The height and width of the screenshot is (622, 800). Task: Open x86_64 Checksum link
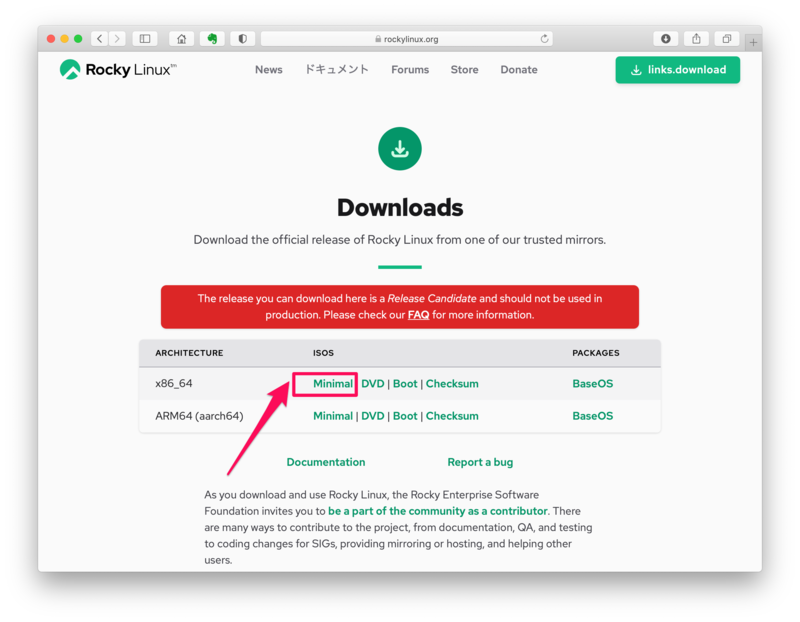(x=452, y=384)
